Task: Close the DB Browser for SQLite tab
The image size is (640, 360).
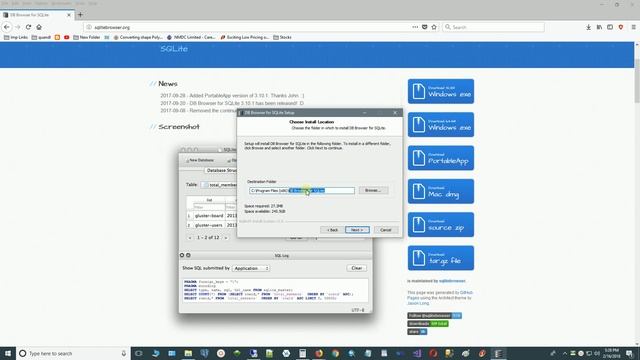Action: (69, 15)
